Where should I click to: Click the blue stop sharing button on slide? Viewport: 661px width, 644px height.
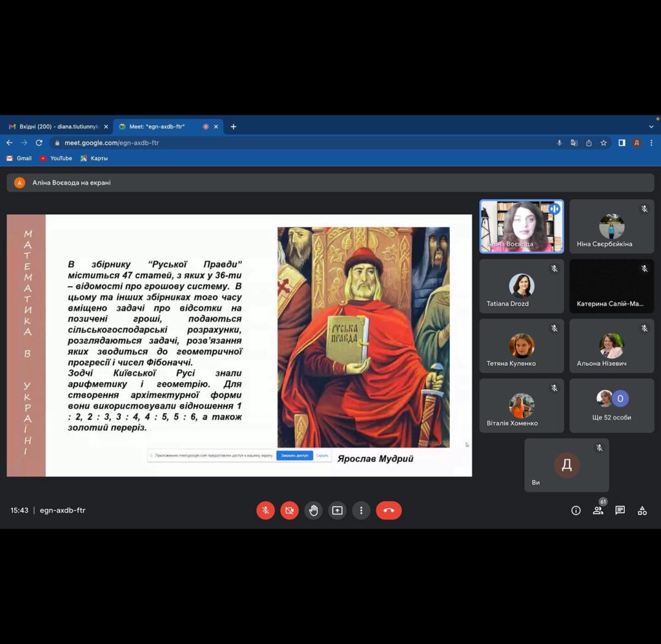(294, 456)
